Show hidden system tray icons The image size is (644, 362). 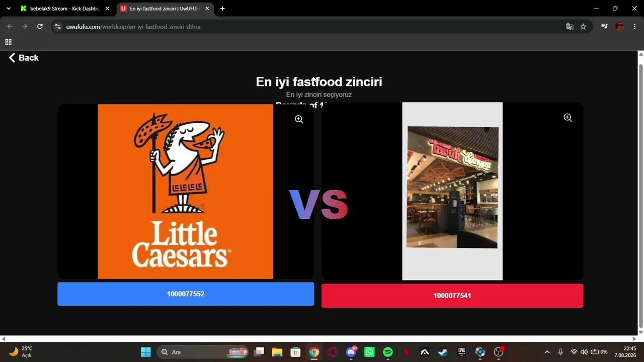[x=547, y=352]
